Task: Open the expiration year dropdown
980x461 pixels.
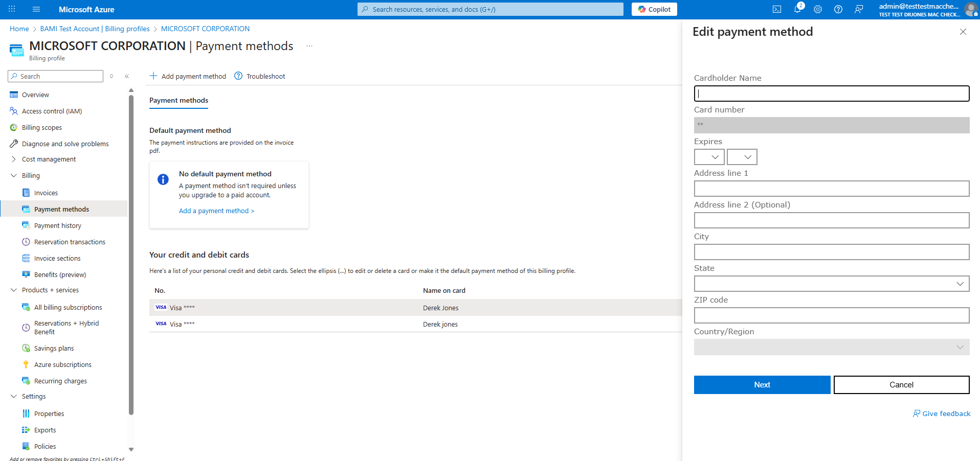Action: pyautogui.click(x=742, y=157)
